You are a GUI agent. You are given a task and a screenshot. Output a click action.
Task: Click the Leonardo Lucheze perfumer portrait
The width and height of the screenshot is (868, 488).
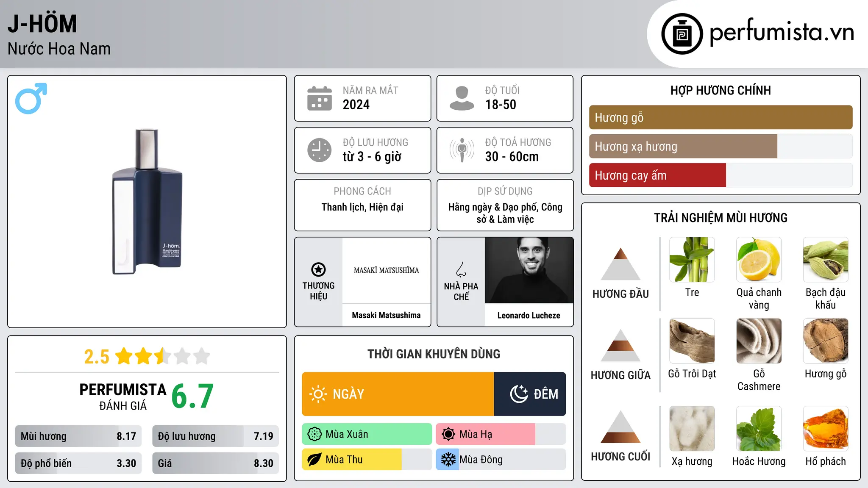pos(529,270)
